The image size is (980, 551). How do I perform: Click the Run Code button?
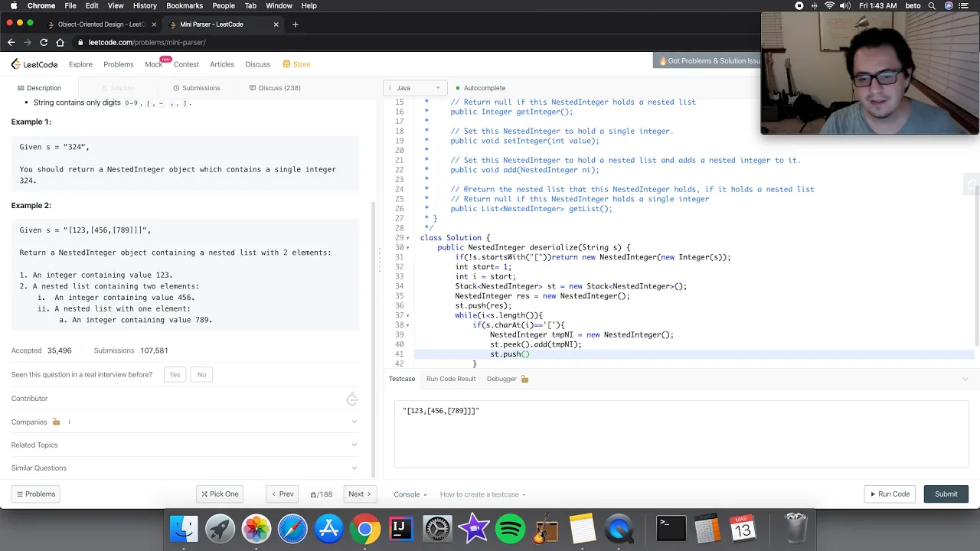889,494
